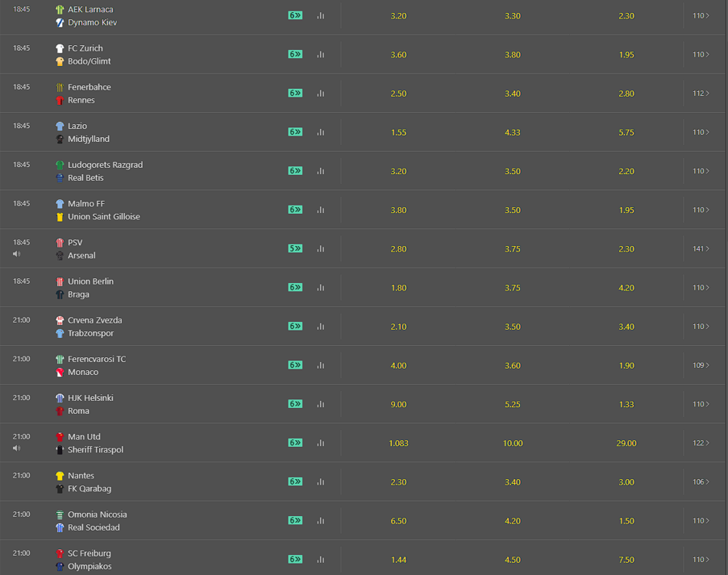
Task: Select Lazio home win odds 1.55
Action: 398,133
